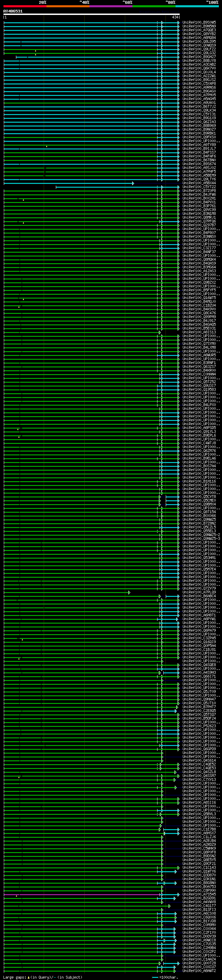Image resolution: width=222 pixels, height=980 pixels.
Task: Select the UniRef100_Q16WT5 entry
Action: tap(199, 298)
